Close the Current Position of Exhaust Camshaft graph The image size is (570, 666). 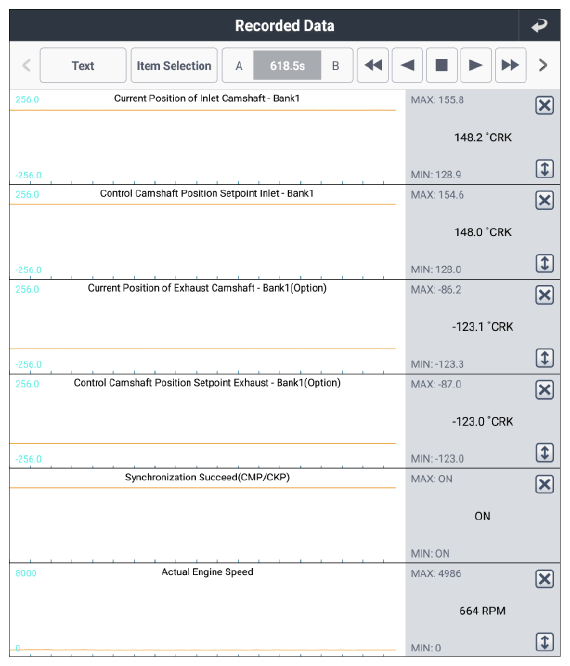tap(545, 295)
